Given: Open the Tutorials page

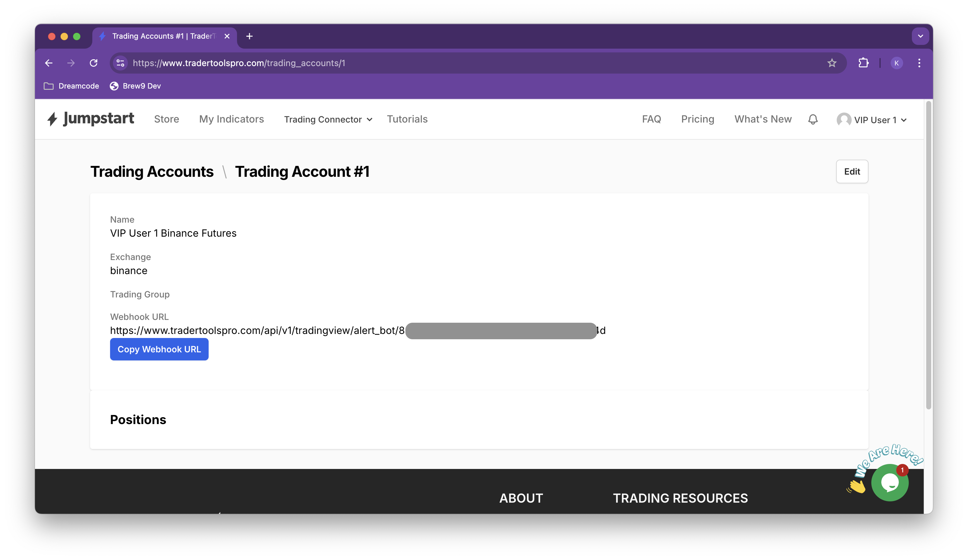Looking at the screenshot, I should coord(407,119).
